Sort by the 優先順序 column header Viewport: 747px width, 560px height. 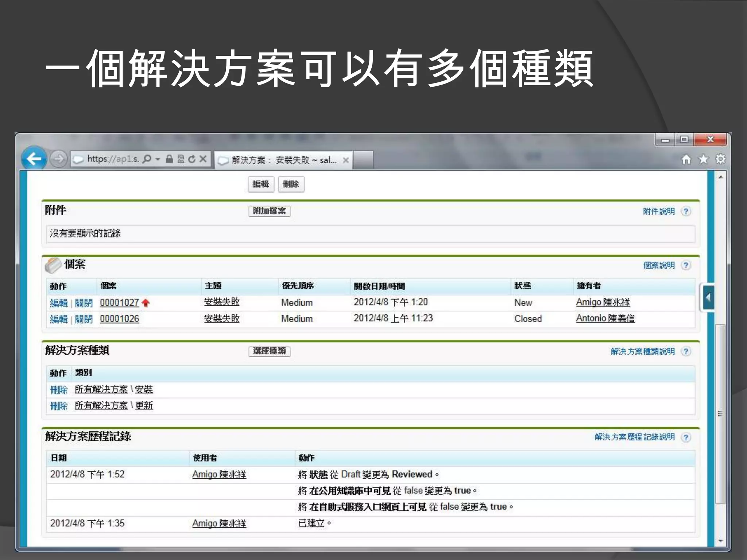pyautogui.click(x=298, y=286)
